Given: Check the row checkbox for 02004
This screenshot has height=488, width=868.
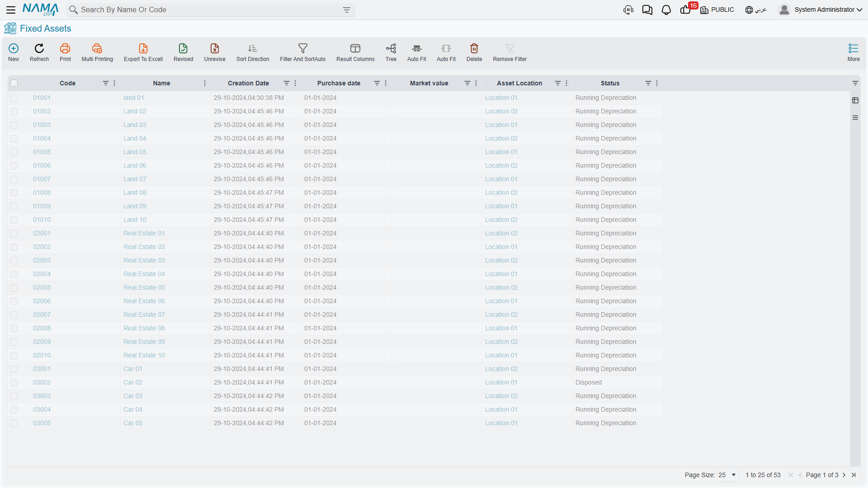Looking at the screenshot, I should (14, 274).
